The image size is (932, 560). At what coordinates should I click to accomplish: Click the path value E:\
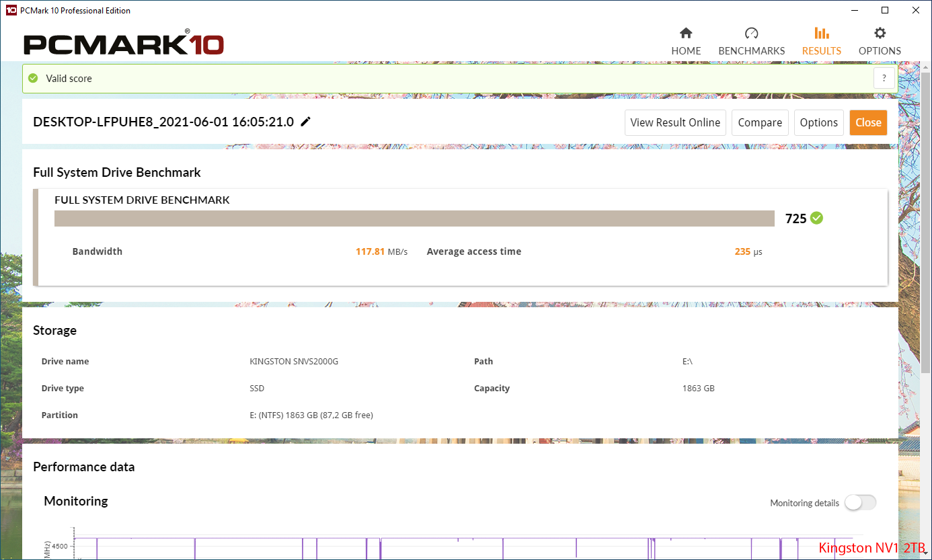(687, 362)
